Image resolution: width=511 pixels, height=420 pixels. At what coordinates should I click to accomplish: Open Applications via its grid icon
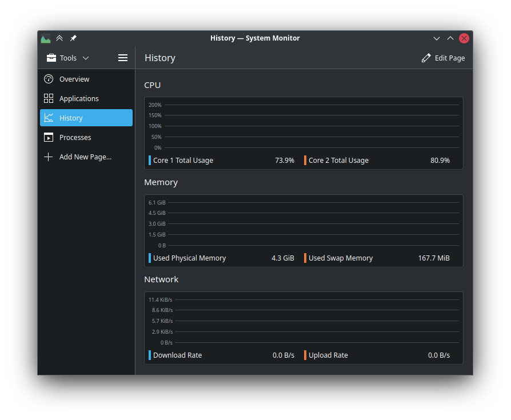tap(49, 98)
